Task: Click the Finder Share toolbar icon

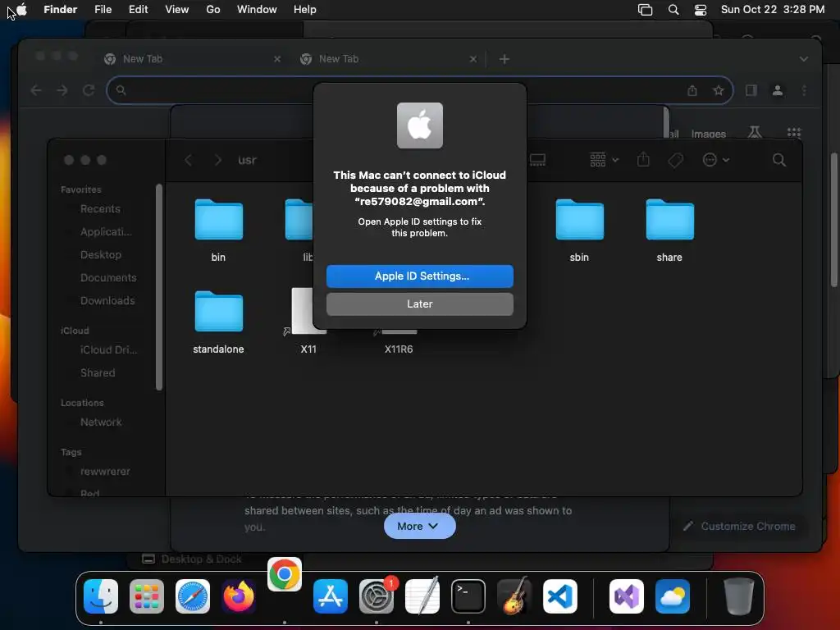Action: coord(643,160)
